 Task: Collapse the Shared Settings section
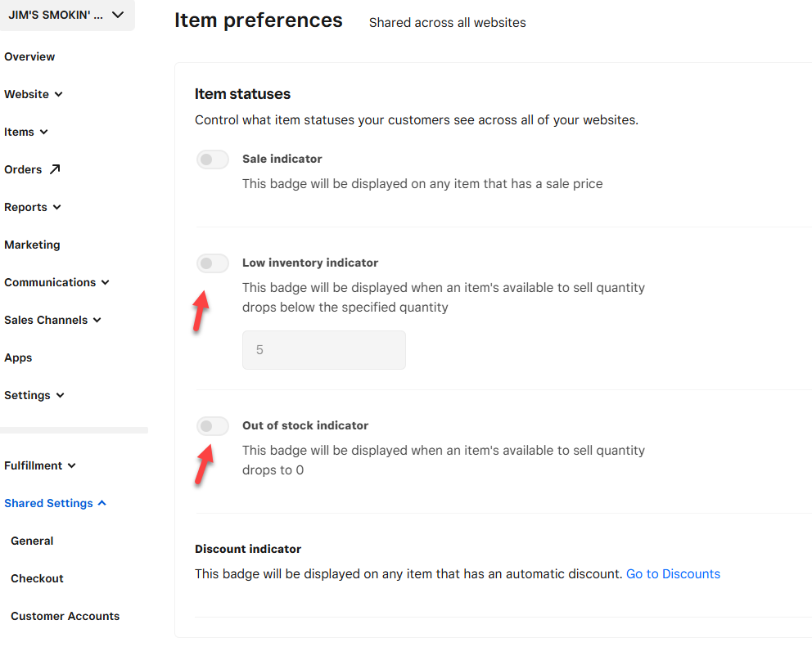click(x=102, y=503)
